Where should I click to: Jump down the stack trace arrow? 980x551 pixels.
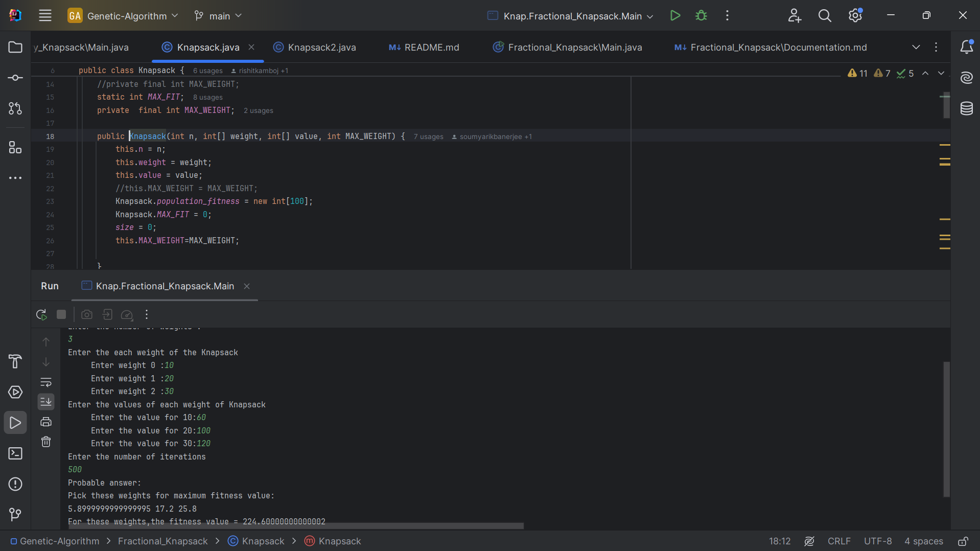[46, 362]
